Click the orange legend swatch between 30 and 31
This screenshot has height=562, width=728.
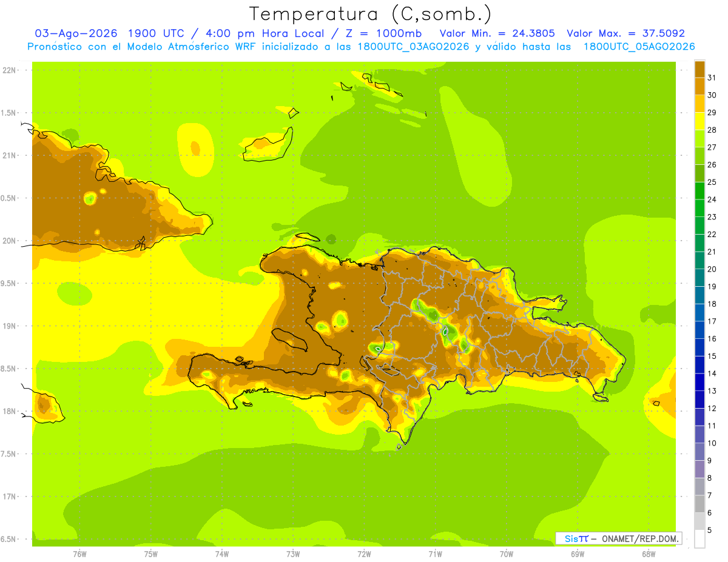click(x=699, y=86)
